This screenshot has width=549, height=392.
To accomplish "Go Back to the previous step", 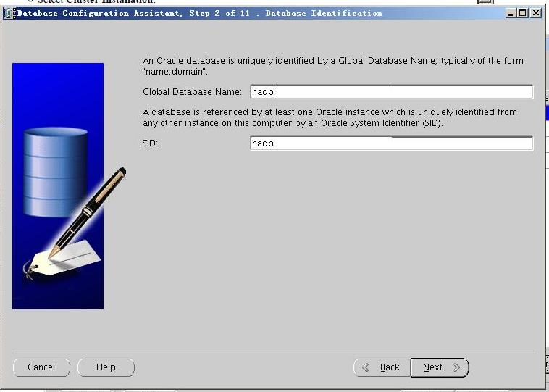I will pyautogui.click(x=382, y=367).
